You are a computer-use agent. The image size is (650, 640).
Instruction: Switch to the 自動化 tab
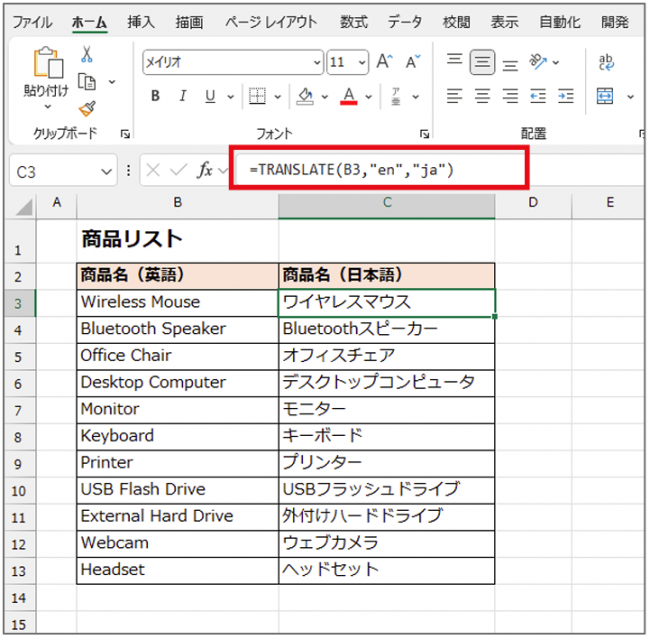[560, 22]
